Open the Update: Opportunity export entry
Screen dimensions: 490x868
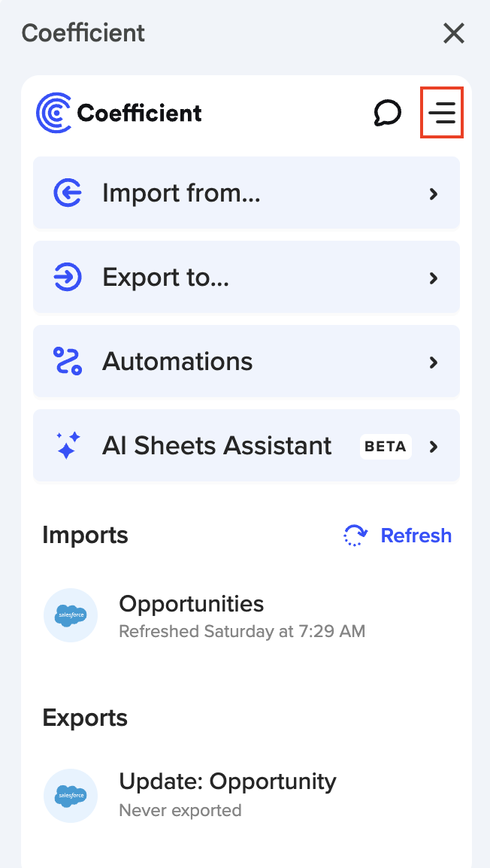click(228, 782)
